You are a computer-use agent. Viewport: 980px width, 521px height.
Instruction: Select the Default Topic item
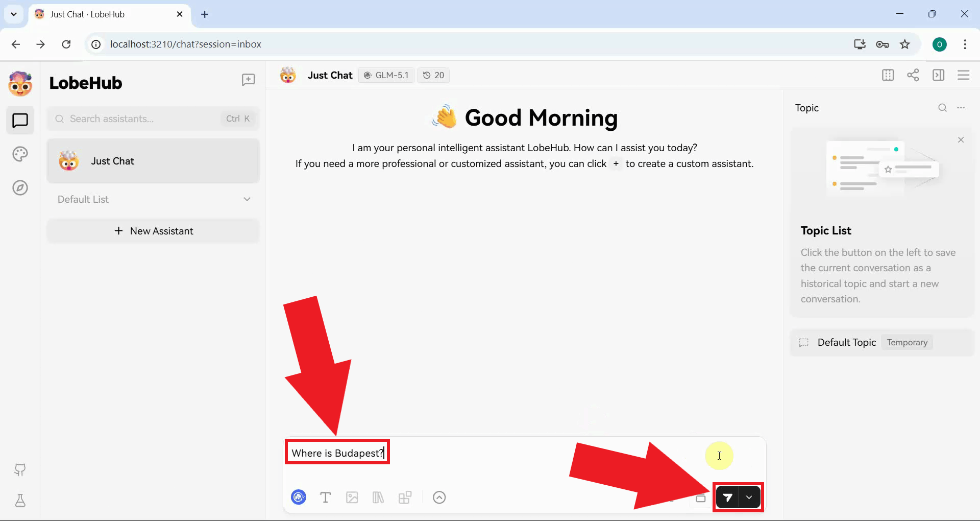click(x=846, y=342)
